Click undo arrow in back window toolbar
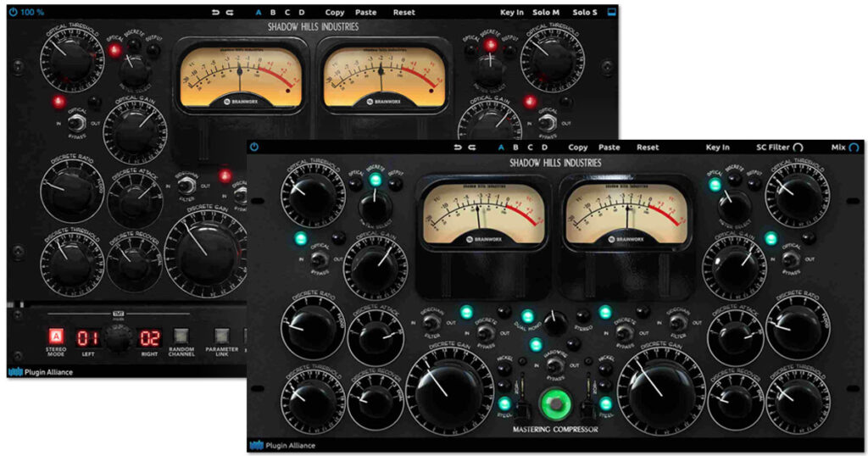868x456 pixels. (x=215, y=12)
